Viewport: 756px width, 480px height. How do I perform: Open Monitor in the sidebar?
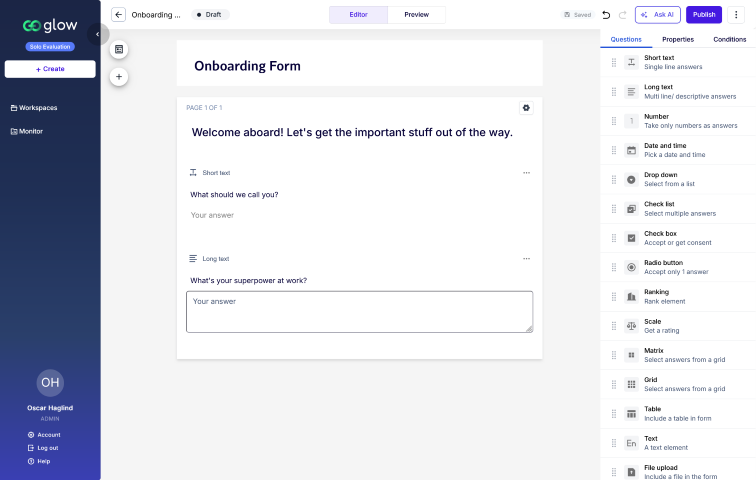tap(27, 131)
